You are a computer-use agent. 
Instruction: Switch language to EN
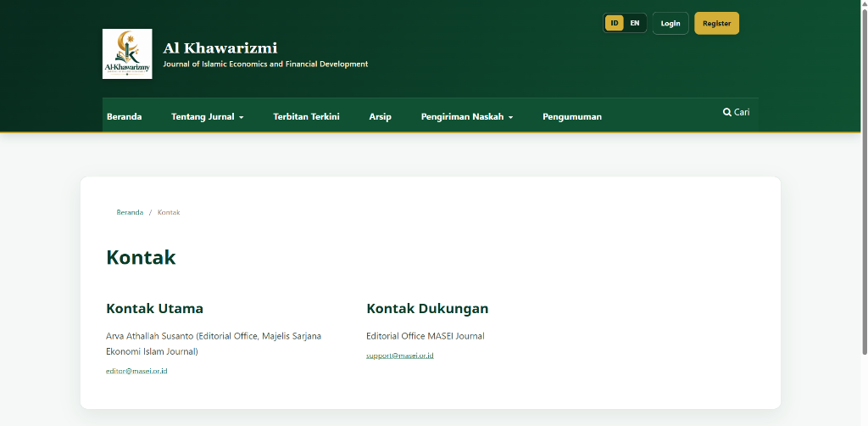(x=635, y=23)
